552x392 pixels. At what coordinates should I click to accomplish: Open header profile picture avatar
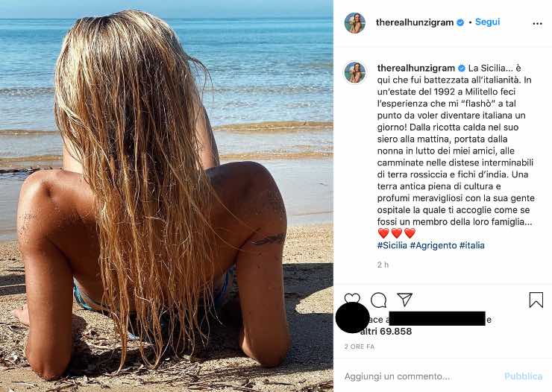pos(354,23)
